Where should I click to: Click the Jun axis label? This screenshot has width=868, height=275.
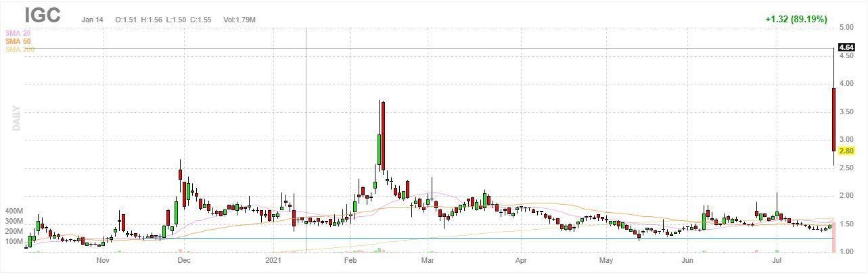point(688,260)
